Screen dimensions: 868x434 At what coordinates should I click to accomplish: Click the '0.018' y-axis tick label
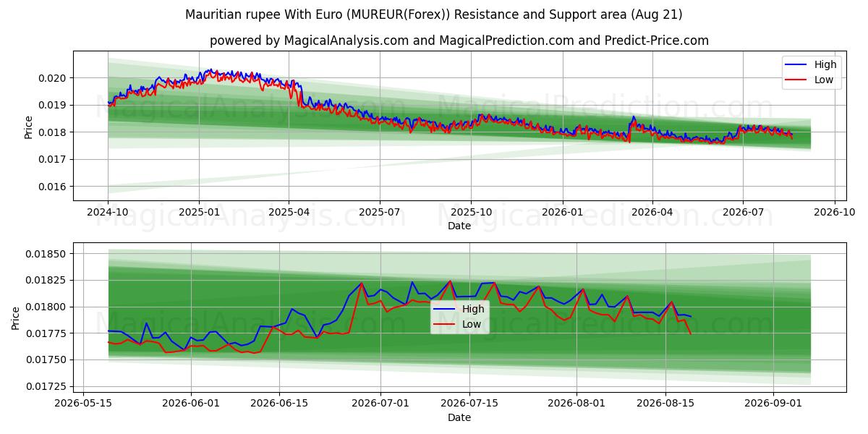coord(54,132)
